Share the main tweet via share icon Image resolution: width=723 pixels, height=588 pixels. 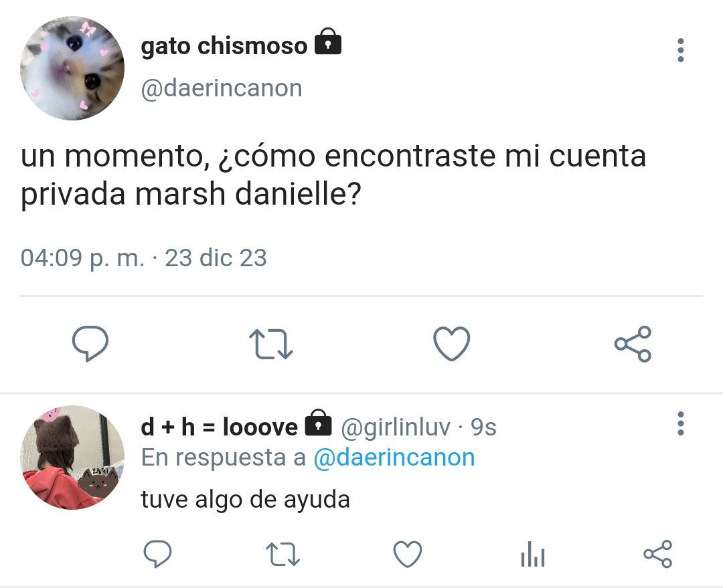(x=633, y=344)
